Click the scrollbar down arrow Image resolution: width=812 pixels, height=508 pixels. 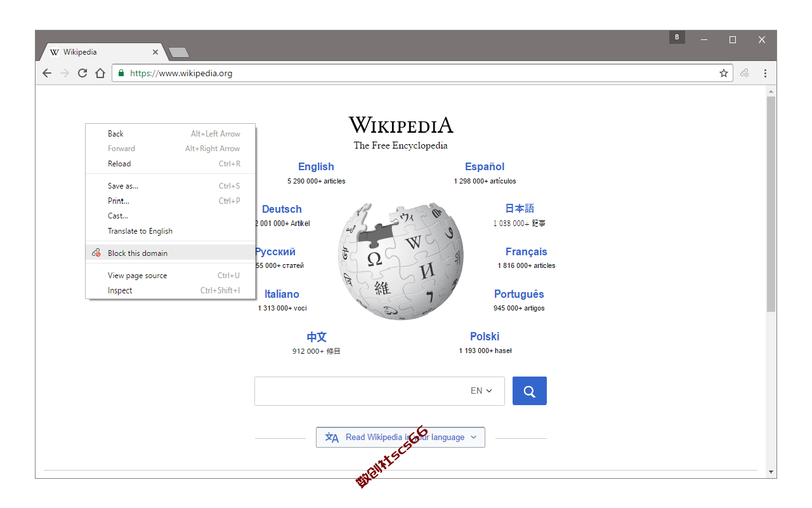point(771,472)
